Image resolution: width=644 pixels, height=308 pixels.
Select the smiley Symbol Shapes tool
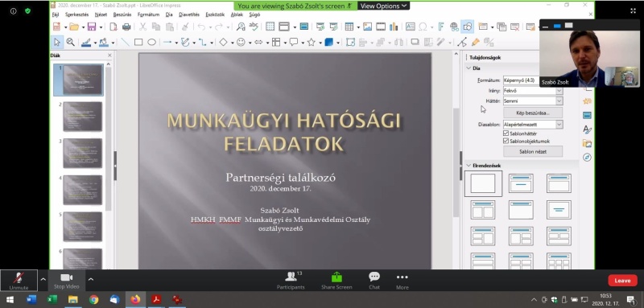point(241,42)
